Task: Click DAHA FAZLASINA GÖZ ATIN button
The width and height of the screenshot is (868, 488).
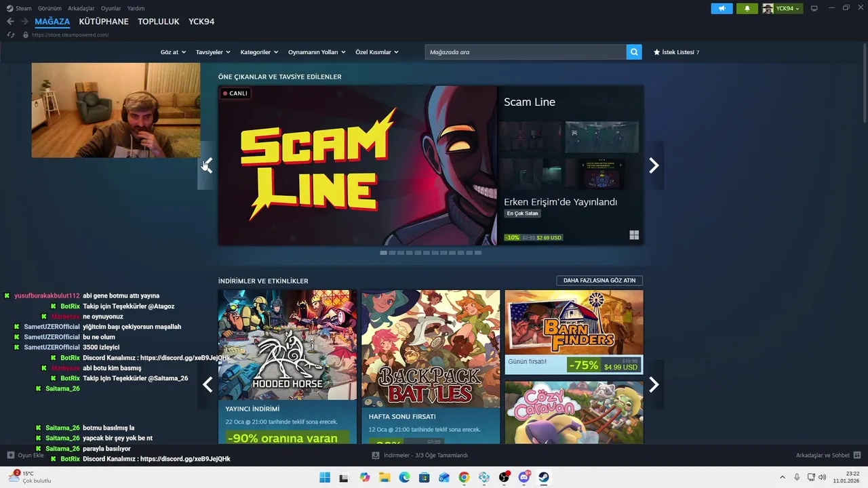Action: pyautogui.click(x=599, y=281)
